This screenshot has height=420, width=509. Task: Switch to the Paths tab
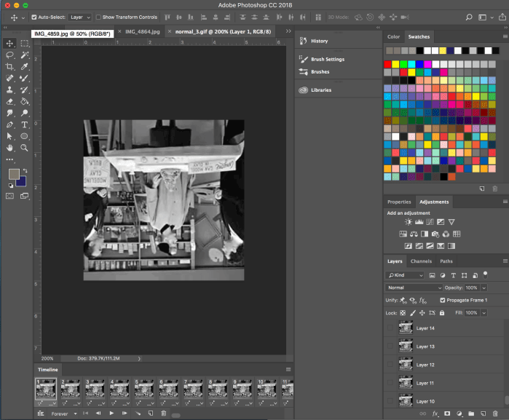coord(446,261)
